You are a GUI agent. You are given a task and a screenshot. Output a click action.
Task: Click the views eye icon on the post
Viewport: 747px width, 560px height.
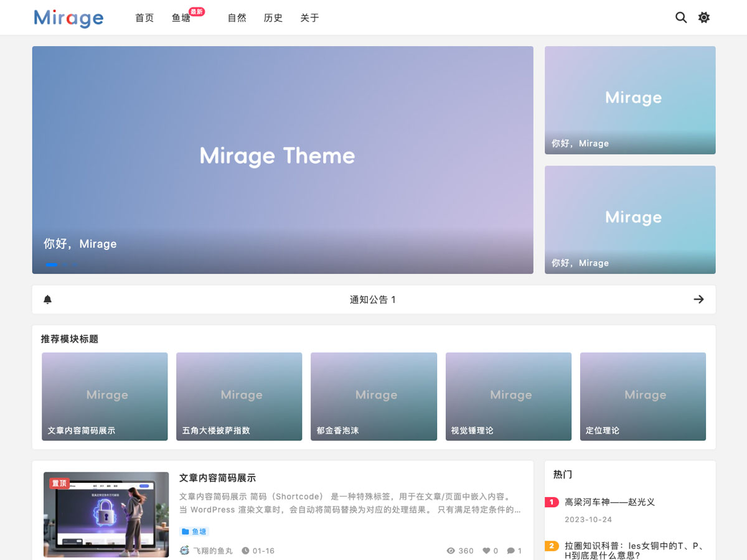tap(451, 551)
